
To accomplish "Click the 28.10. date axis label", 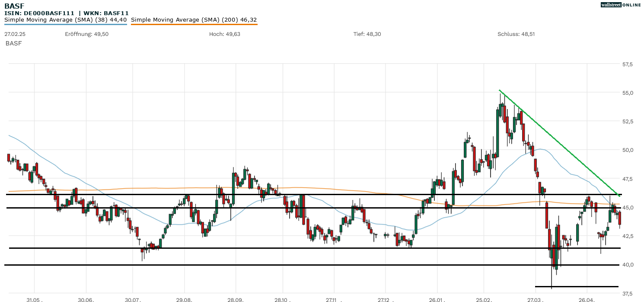I will click(x=282, y=299).
